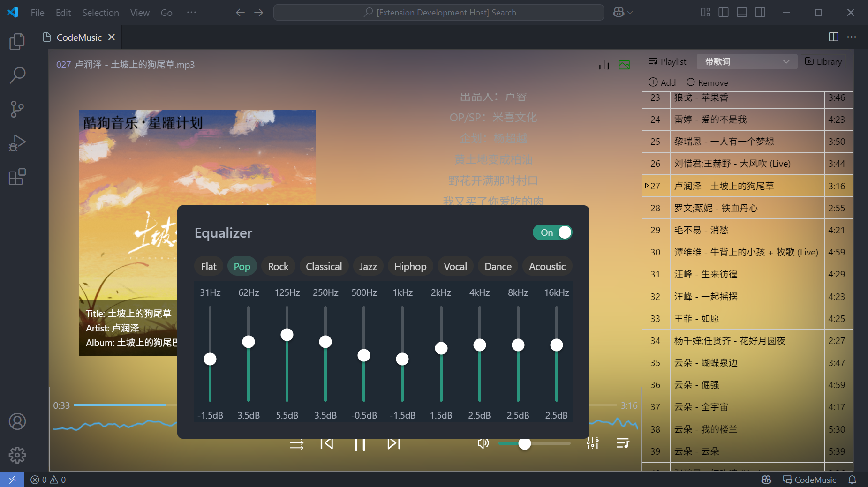Show the audio spectrum visualizer icon

604,65
